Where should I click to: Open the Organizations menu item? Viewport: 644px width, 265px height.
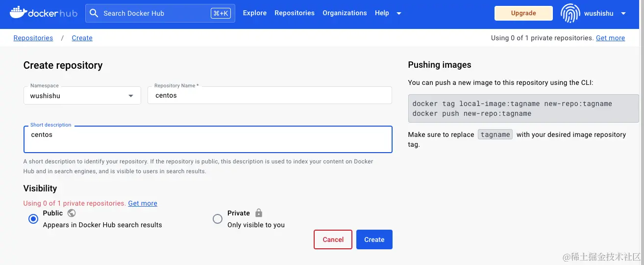[345, 13]
